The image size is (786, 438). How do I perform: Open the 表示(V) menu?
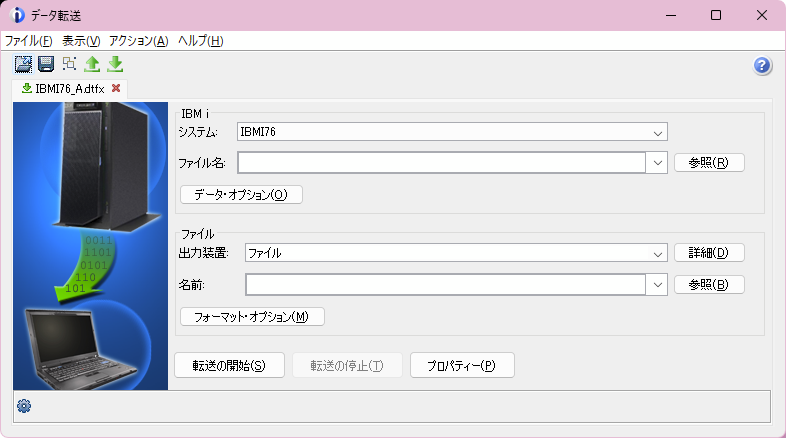81,41
